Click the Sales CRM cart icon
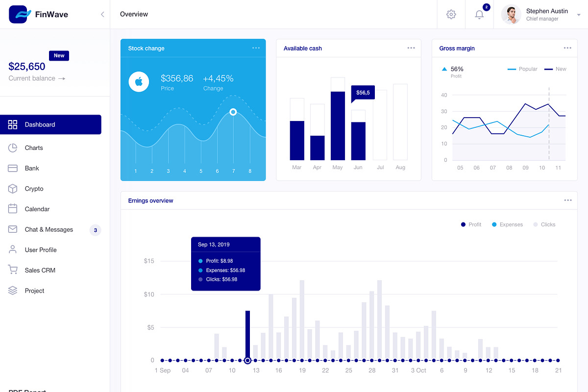This screenshot has width=588, height=392. click(13, 269)
